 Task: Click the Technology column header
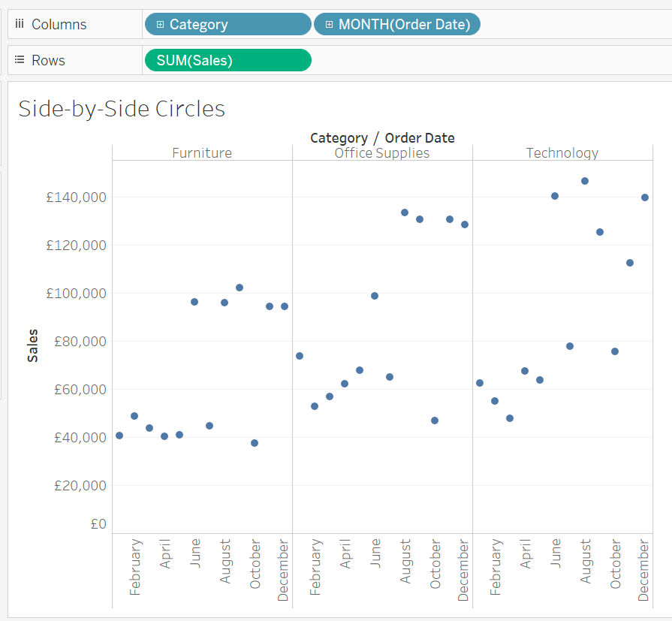click(x=562, y=152)
